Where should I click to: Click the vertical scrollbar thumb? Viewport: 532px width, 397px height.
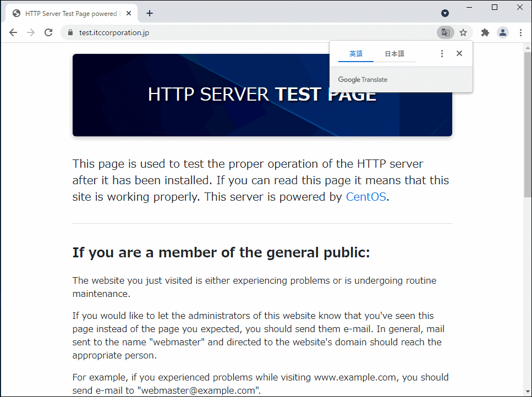(528, 125)
